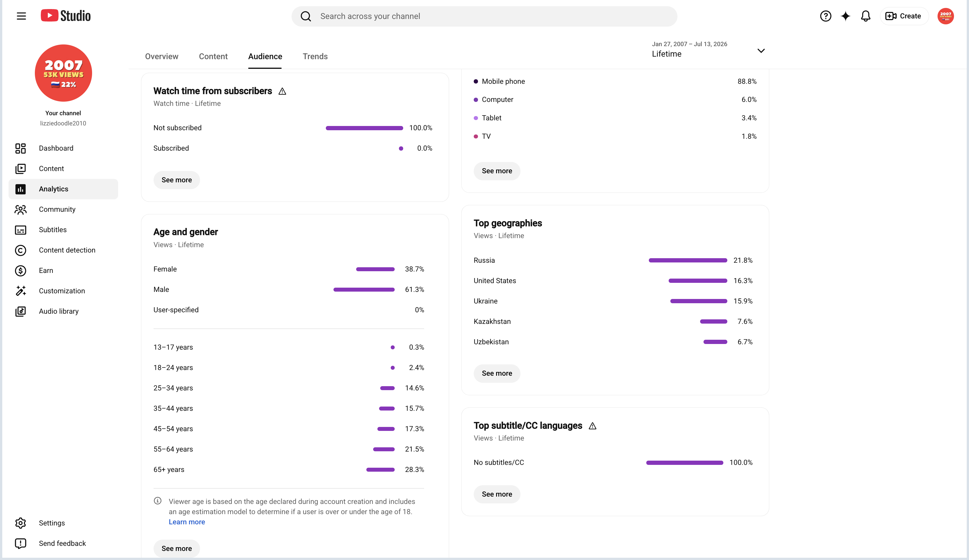The width and height of the screenshot is (969, 560).
Task: Click the Customization wand icon
Action: pos(20,291)
